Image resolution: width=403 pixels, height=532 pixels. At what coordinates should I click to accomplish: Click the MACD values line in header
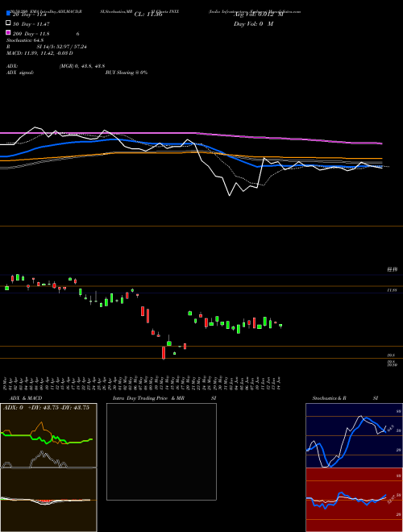coord(39,53)
